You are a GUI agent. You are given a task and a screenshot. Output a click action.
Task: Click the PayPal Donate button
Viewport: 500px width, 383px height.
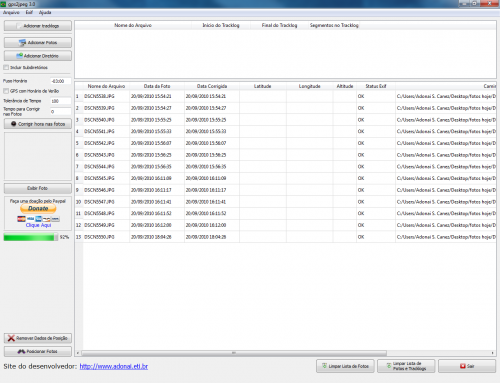click(x=38, y=208)
